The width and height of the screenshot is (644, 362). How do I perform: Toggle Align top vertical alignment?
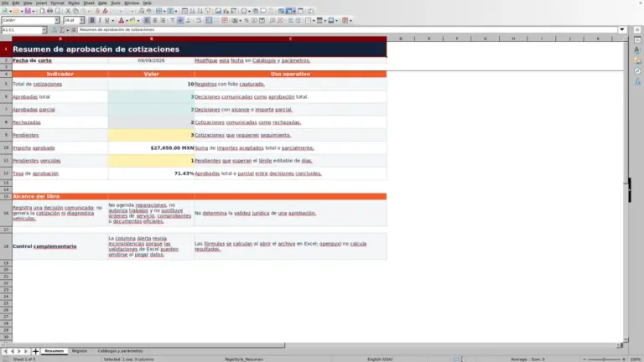[x=173, y=20]
